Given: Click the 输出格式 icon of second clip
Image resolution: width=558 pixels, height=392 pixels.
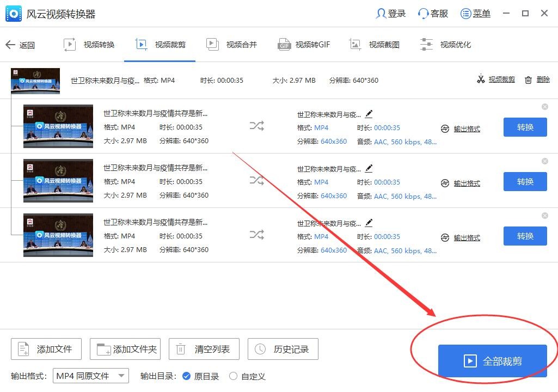Looking at the screenshot, I should (445, 183).
